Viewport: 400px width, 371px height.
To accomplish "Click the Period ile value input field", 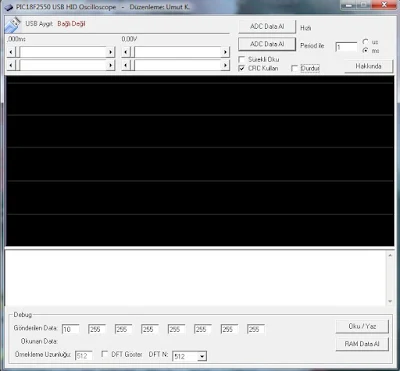I will tap(346, 47).
